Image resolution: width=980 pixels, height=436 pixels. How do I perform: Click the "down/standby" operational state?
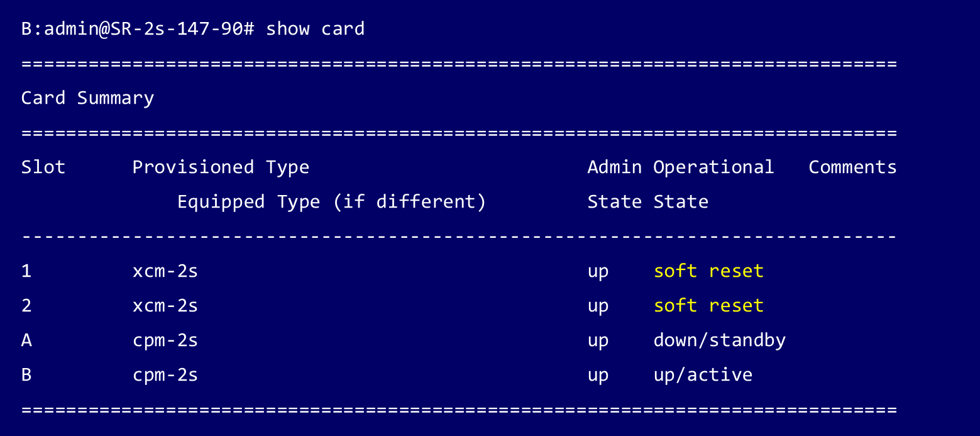tap(720, 340)
